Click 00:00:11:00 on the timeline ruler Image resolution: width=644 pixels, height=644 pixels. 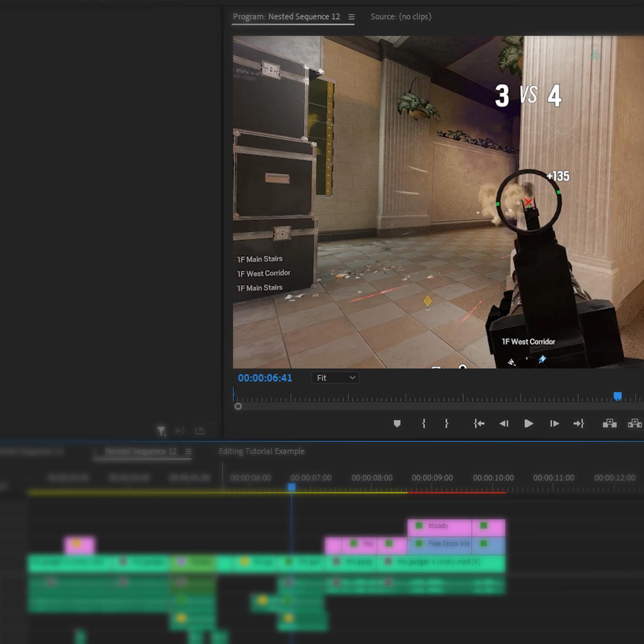[x=554, y=478]
